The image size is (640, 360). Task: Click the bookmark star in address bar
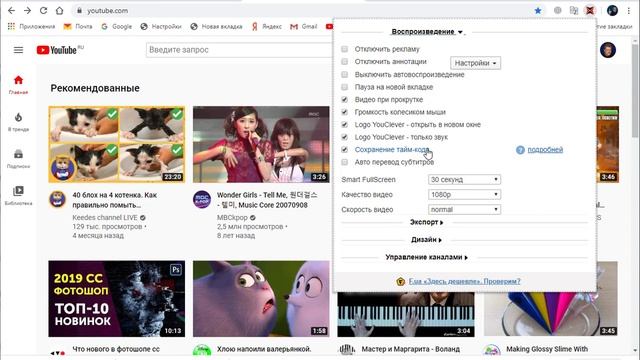[x=538, y=11]
